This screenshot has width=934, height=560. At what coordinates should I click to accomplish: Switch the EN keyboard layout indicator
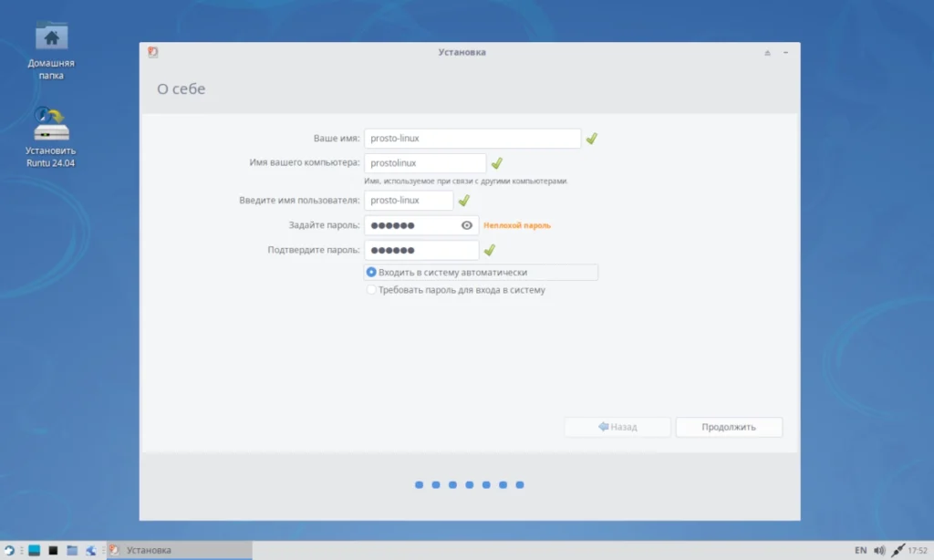(x=861, y=551)
